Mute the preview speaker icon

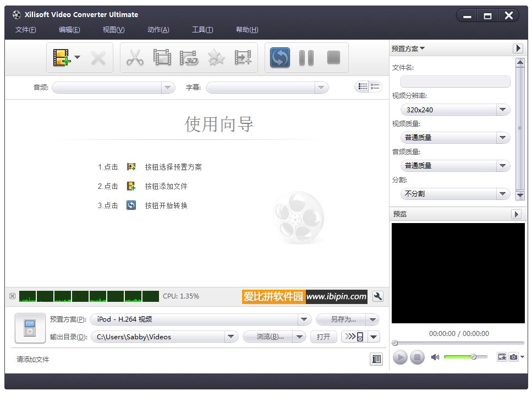click(x=435, y=357)
